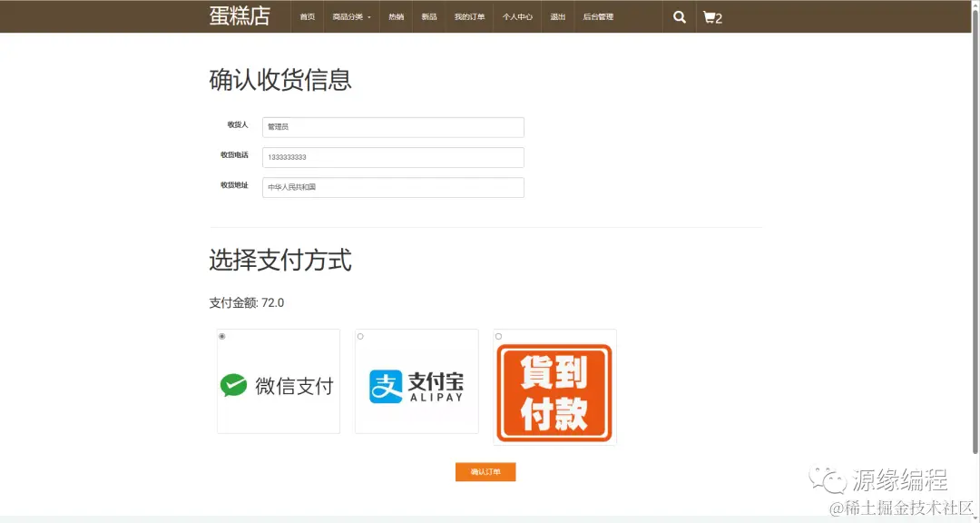Click the 支付宝 ALIPAY logo image
The height and width of the screenshot is (523, 980).
(416, 386)
